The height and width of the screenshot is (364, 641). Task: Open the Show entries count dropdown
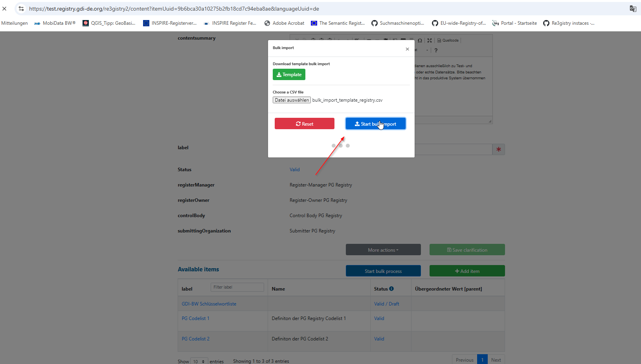click(x=199, y=361)
